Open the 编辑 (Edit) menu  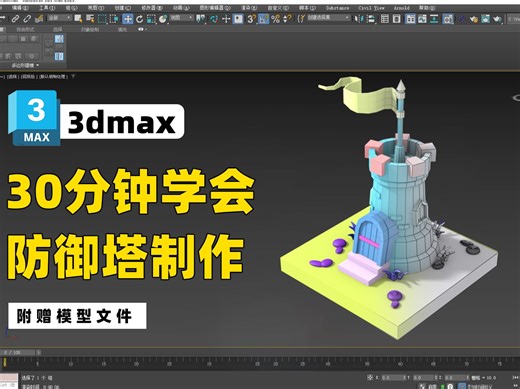click(20, 8)
